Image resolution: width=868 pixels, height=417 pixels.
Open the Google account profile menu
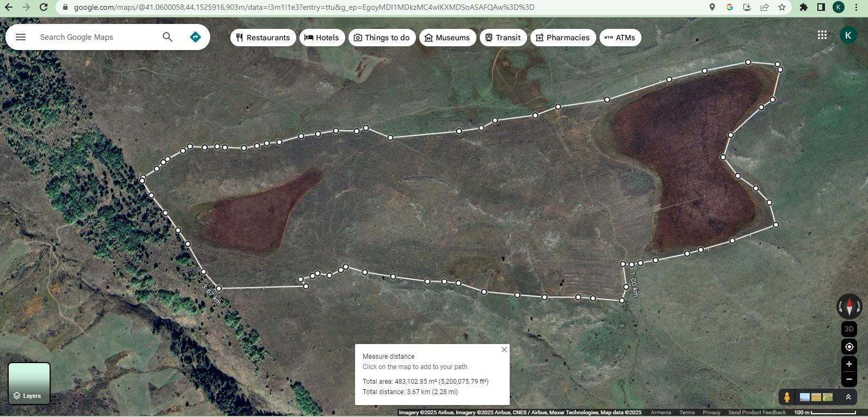tap(848, 35)
